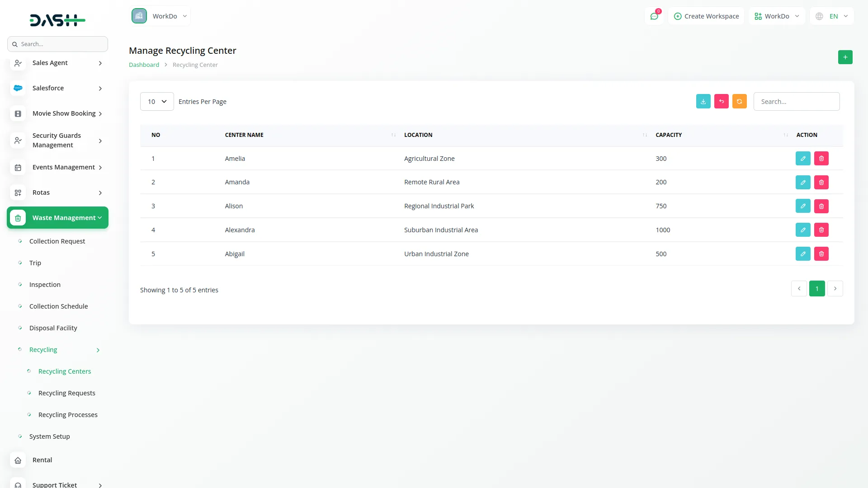Edit the Alison center entry

(802, 206)
